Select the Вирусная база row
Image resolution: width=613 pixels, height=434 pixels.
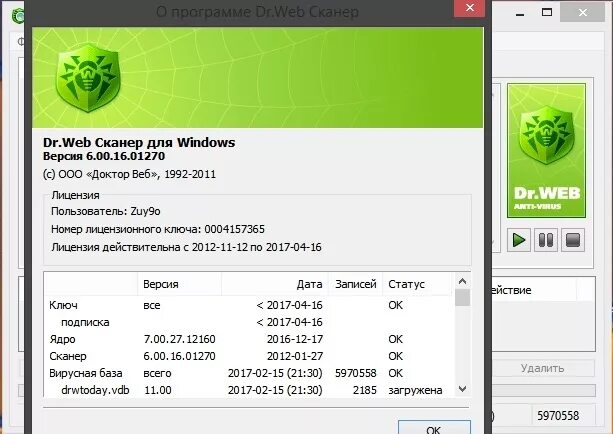249,373
